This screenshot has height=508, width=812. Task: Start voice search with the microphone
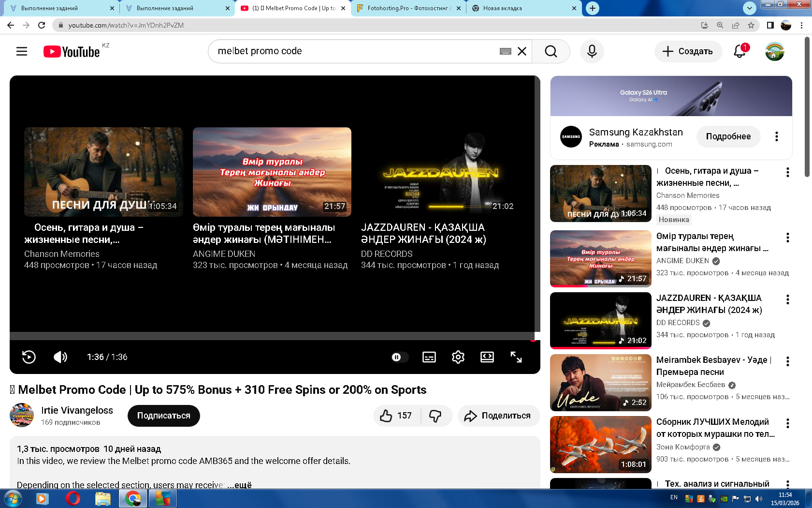tap(592, 51)
